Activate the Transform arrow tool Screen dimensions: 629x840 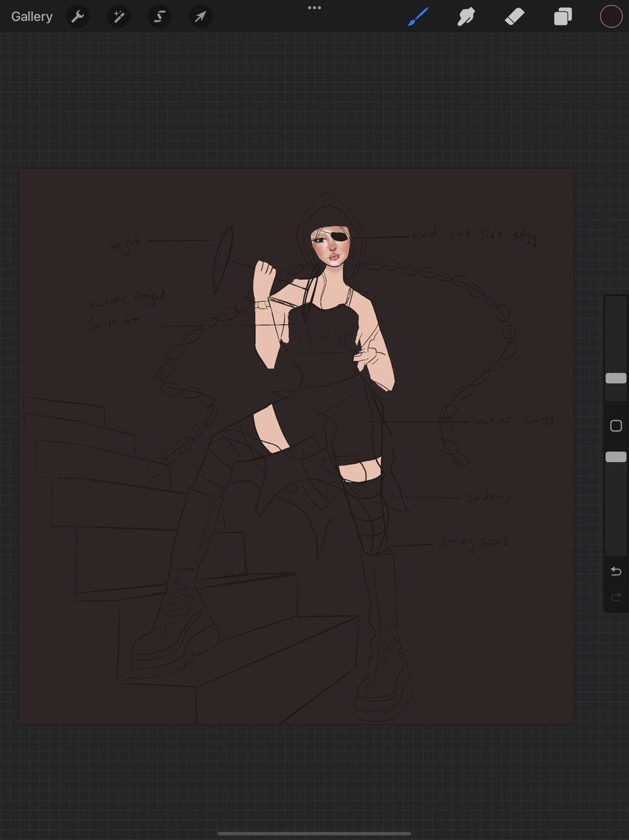[201, 17]
